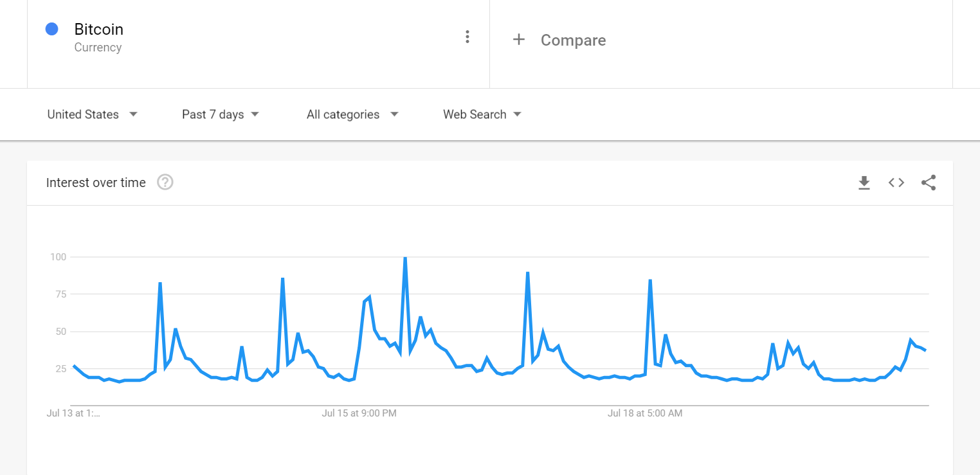Click the Jul 18 at 5:00 AM axis label
980x475 pixels.
(x=645, y=413)
